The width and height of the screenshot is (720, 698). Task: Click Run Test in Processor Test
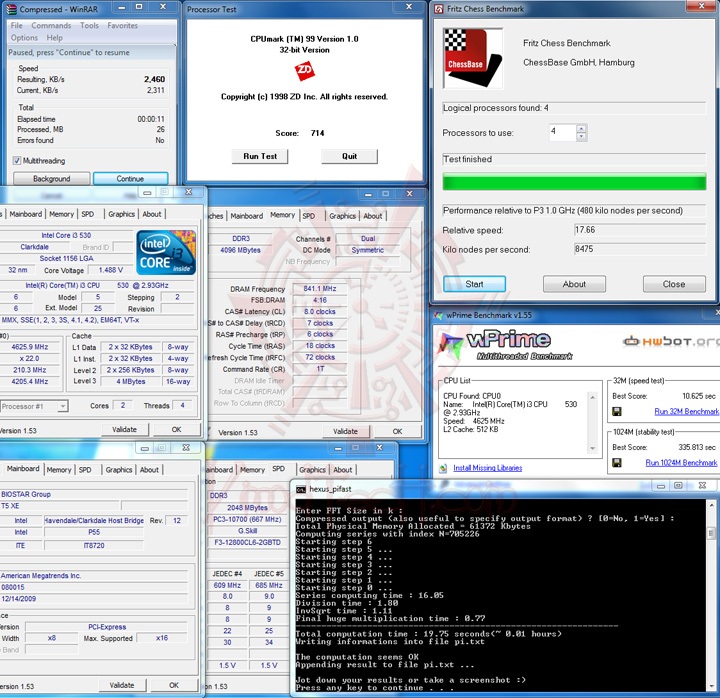point(260,156)
